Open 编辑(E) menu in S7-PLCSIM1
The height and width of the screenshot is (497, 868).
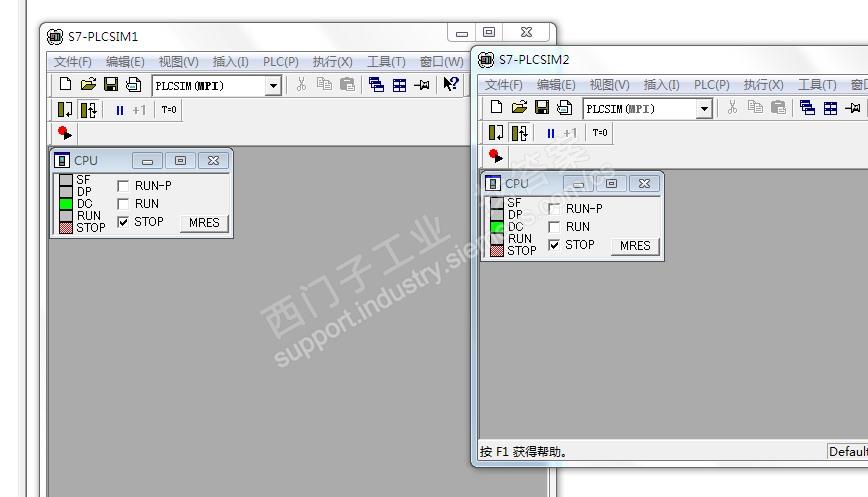coord(125,61)
